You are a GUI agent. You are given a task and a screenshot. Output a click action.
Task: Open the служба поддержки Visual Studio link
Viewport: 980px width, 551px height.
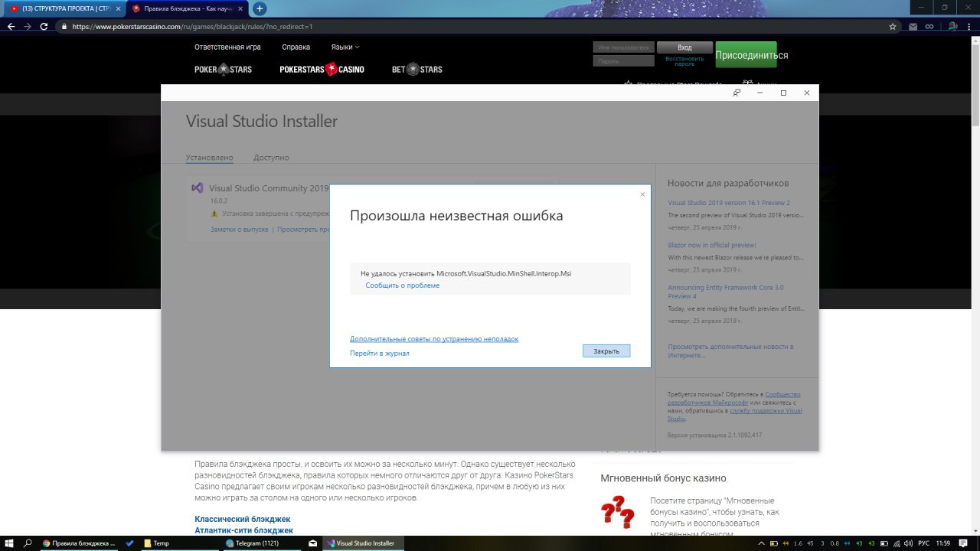[x=734, y=415]
